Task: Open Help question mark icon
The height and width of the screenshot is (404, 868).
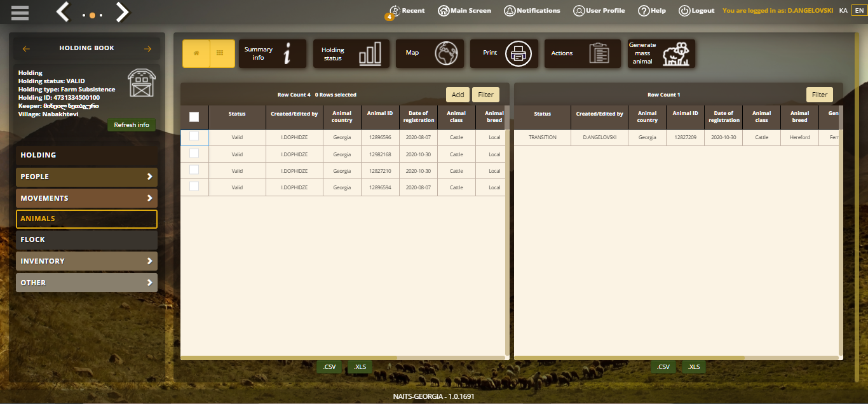Action: [x=644, y=11]
